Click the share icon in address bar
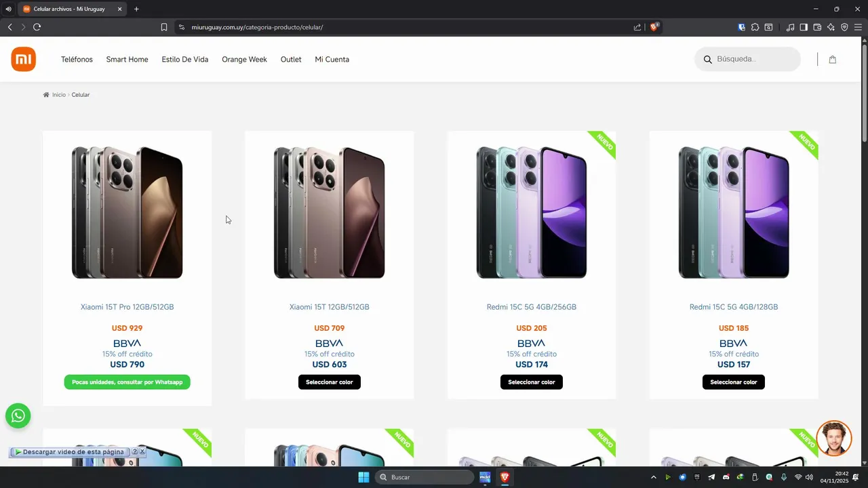This screenshot has height=488, width=868. pyautogui.click(x=637, y=27)
